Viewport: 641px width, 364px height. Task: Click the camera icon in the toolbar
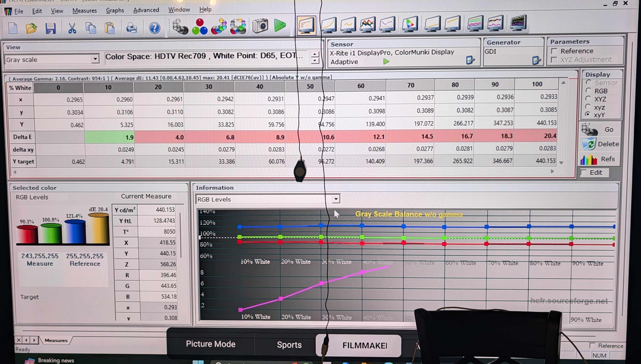[260, 26]
